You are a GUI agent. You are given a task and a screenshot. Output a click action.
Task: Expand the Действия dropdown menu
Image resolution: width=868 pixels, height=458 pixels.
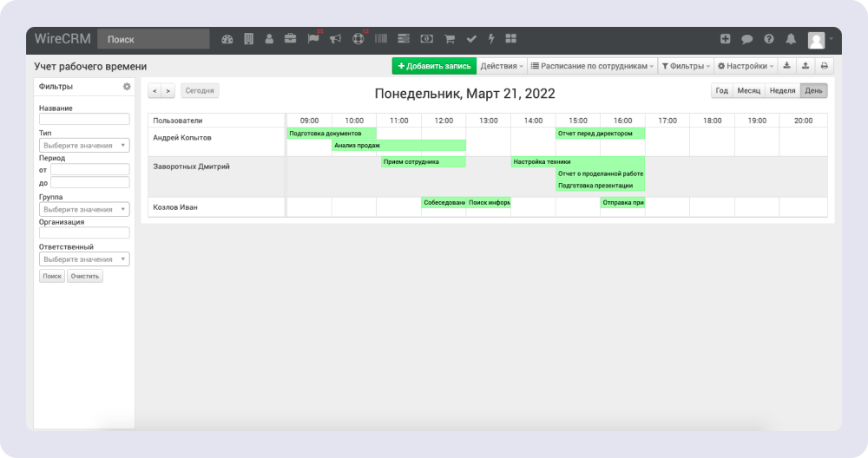(501, 66)
